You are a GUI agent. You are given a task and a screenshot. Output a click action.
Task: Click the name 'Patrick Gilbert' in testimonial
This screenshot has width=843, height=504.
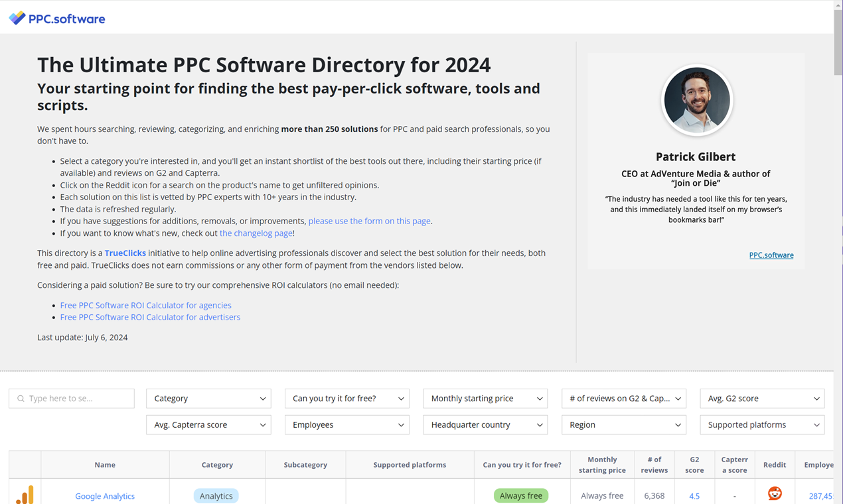pos(696,157)
